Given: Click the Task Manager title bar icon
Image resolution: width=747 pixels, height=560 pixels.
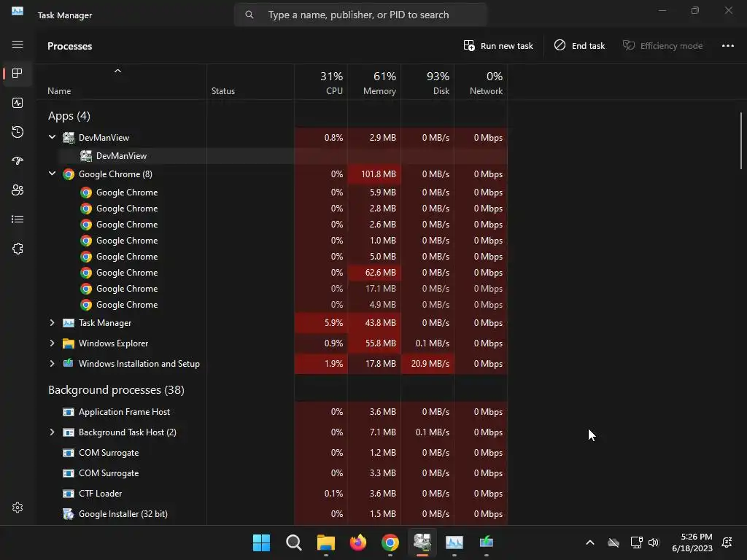Looking at the screenshot, I should [18, 10].
